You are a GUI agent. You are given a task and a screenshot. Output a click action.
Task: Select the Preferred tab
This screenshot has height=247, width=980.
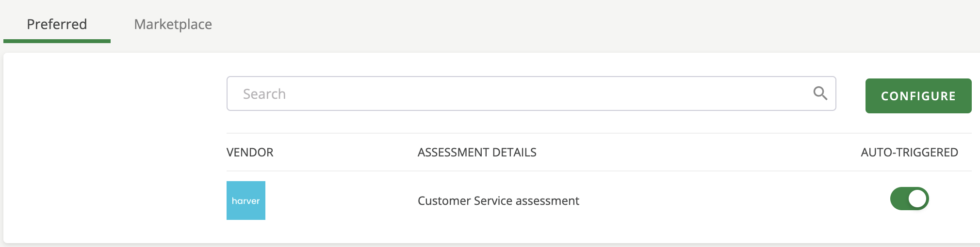tap(57, 24)
